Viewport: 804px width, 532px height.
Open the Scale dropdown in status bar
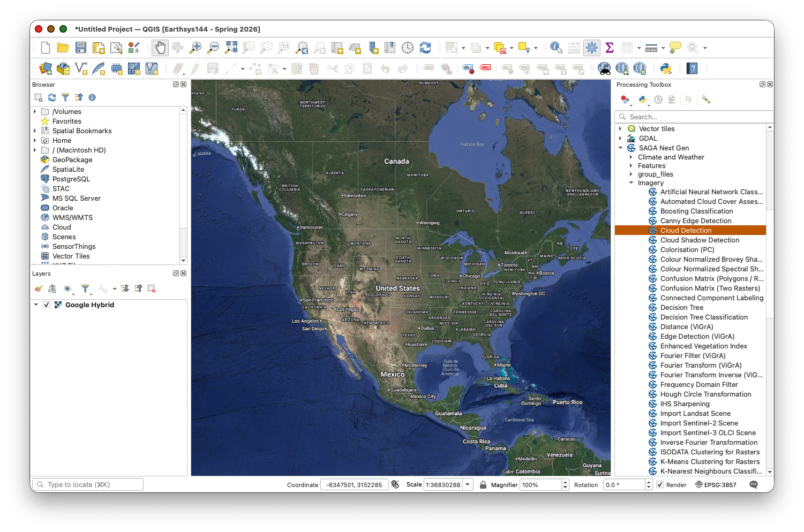pos(468,485)
